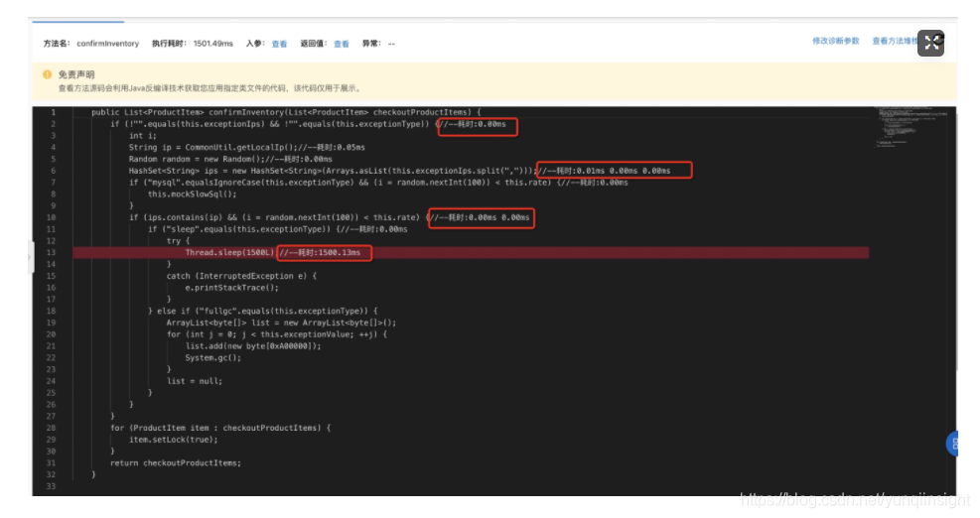Click the for (ProductItem item : checkoutProductItems) line
The width and height of the screenshot is (980, 518).
tap(220, 428)
